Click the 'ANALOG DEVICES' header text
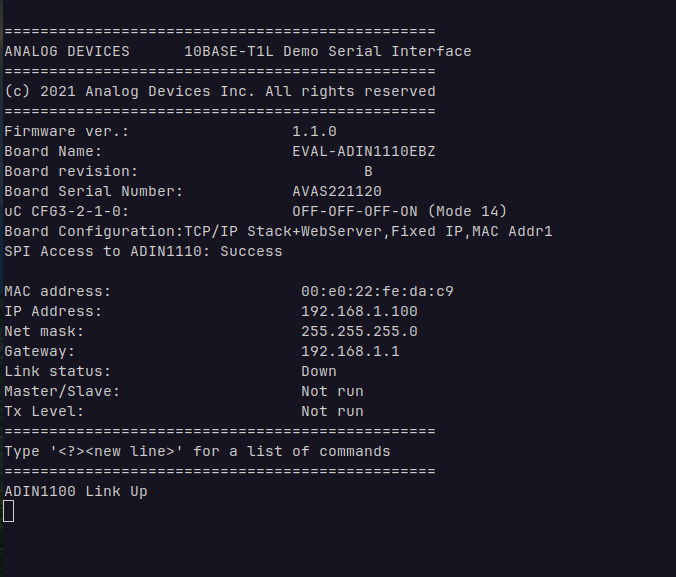The height and width of the screenshot is (577, 676). coord(67,51)
